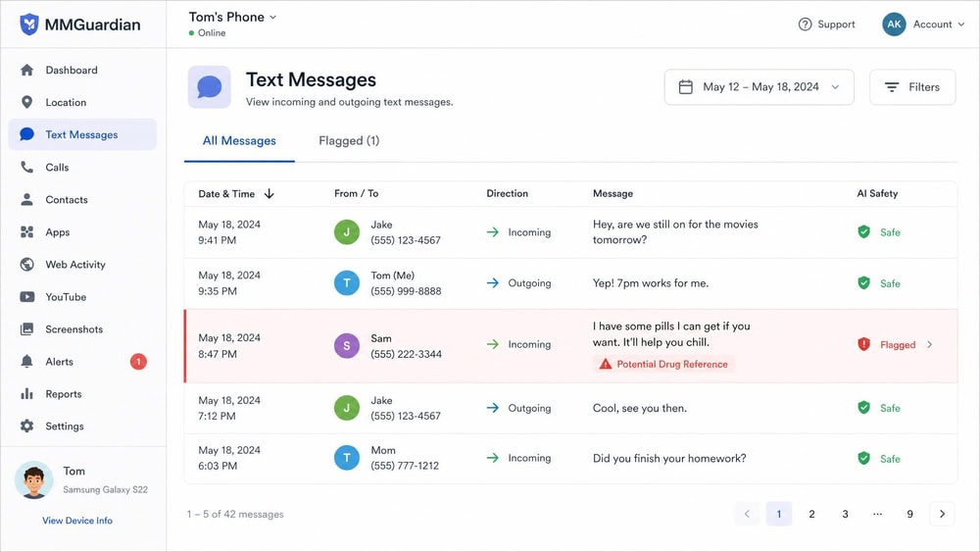The height and width of the screenshot is (552, 980).
Task: Expand the flagged message details chevron
Action: click(929, 344)
